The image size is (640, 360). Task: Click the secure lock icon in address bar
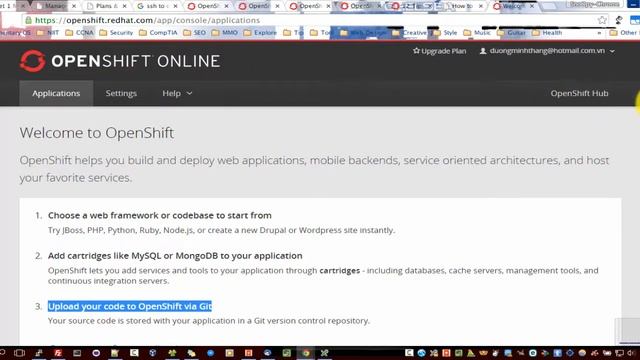coord(29,20)
